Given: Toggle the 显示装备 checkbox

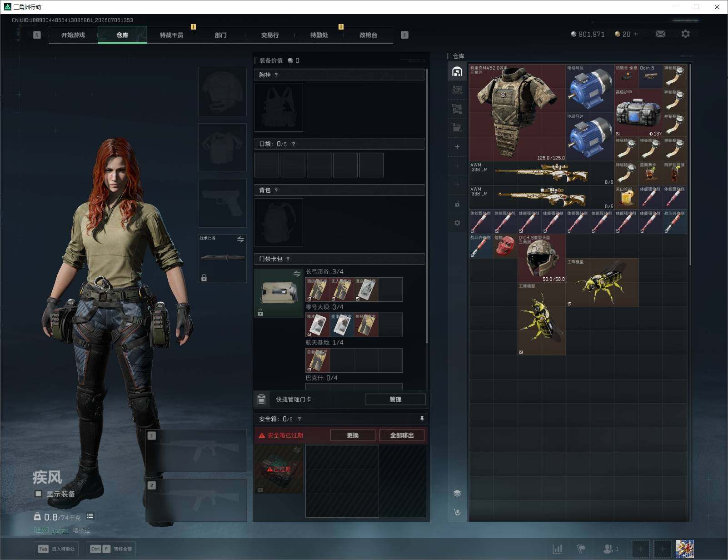Looking at the screenshot, I should tap(39, 494).
